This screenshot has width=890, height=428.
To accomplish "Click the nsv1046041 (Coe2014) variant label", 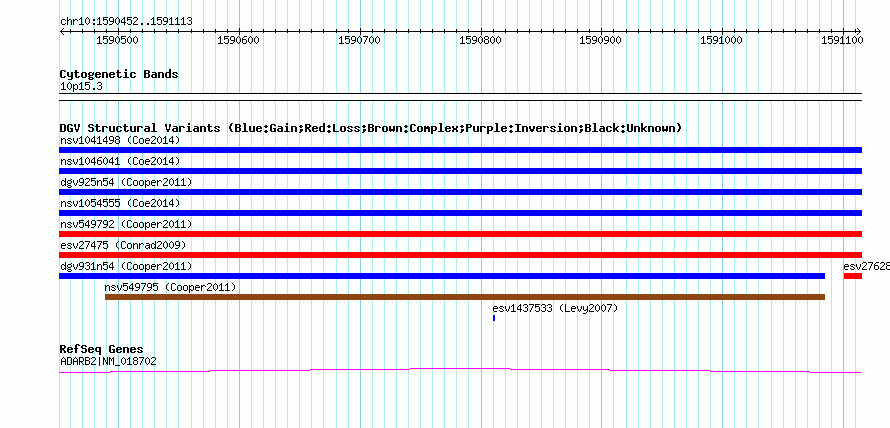I will coord(120,161).
